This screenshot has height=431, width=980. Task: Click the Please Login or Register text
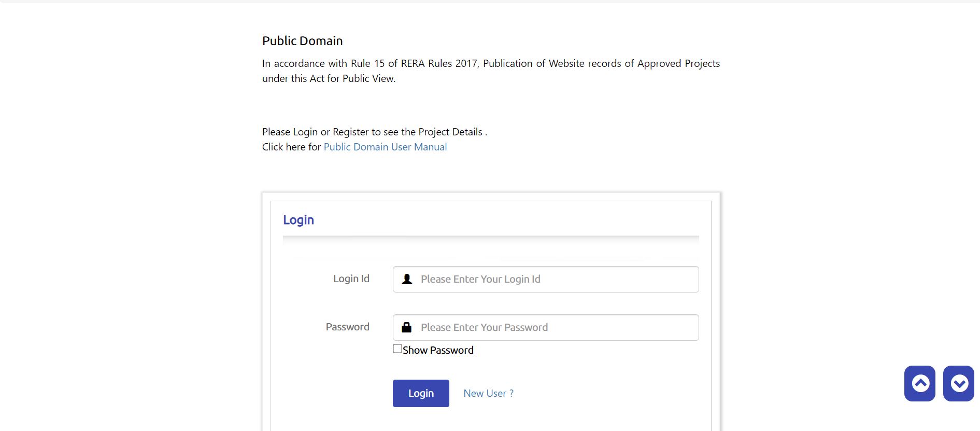pos(374,132)
